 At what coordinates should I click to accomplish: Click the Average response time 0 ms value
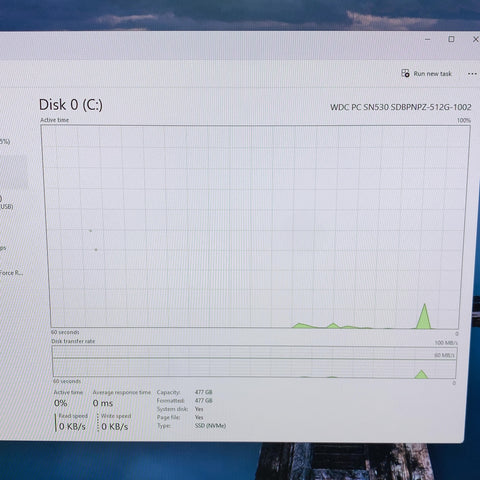(103, 403)
